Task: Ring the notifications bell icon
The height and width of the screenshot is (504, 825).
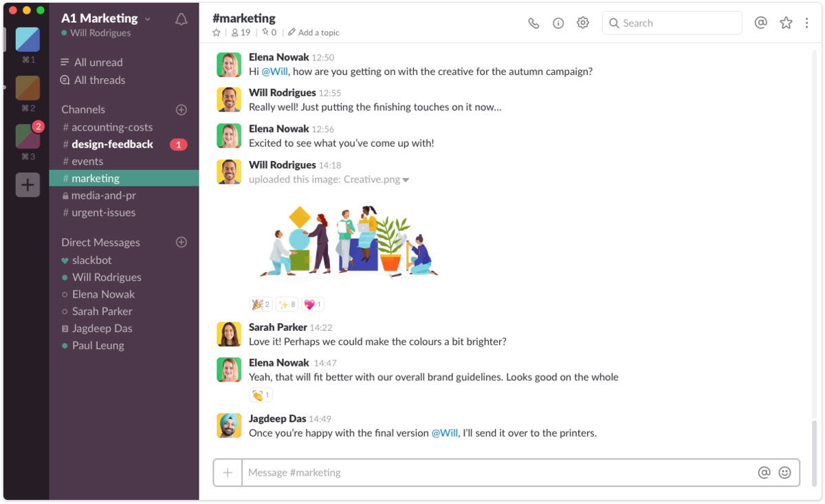Action: click(181, 19)
